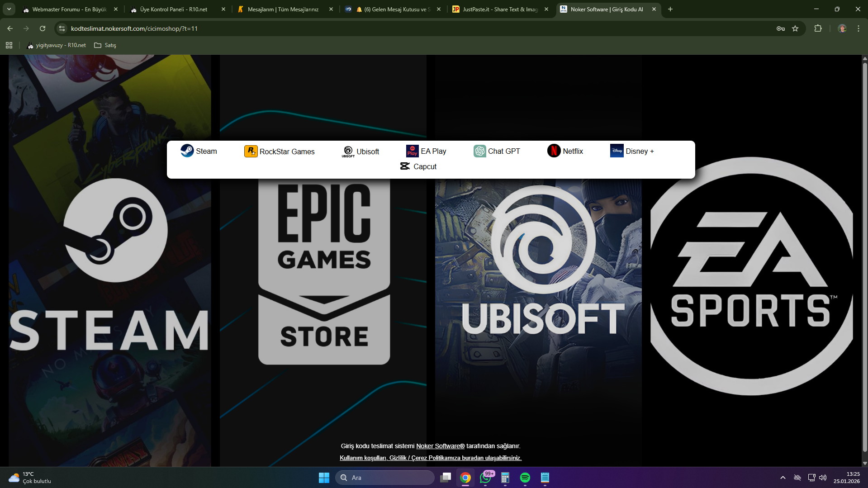This screenshot has height=488, width=868.
Task: Select the Noker Software Giriş Kodu tab
Action: [608, 9]
